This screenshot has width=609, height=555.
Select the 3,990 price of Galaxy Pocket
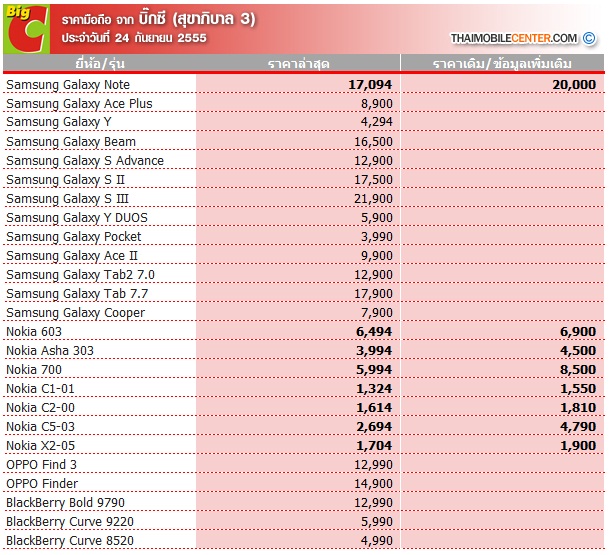click(377, 237)
